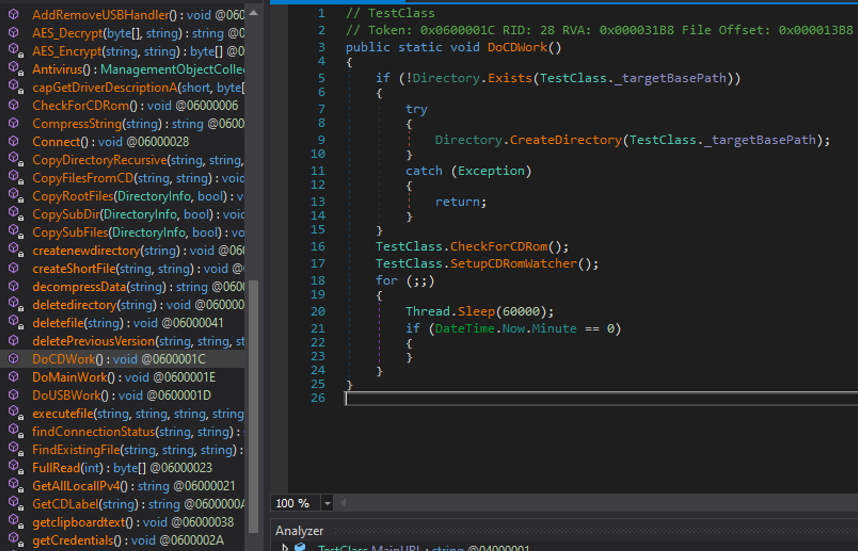Click the CopyDirectoryRecursive method icon
The width and height of the screenshot is (858, 551).
(x=15, y=160)
